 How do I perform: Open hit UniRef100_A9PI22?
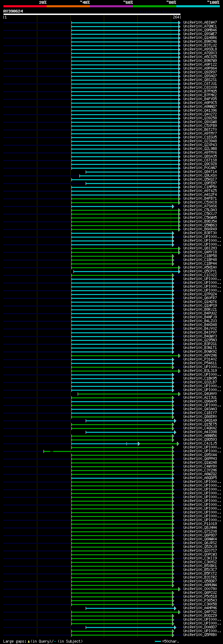point(200,64)
